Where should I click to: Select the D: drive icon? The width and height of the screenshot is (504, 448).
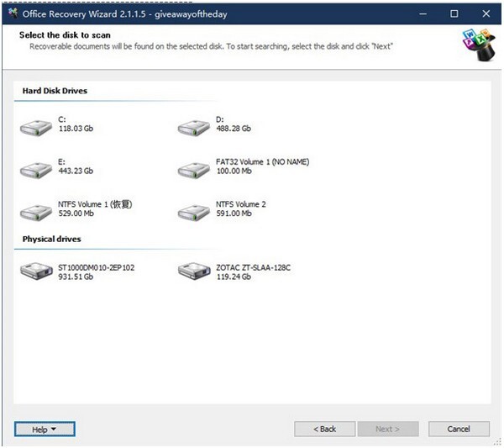194,128
